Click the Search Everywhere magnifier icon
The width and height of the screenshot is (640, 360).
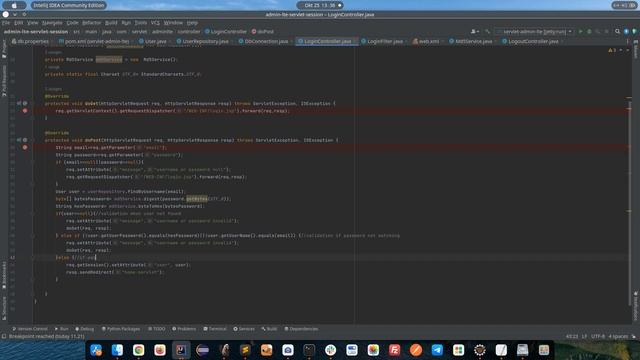pyautogui.click(x=617, y=31)
